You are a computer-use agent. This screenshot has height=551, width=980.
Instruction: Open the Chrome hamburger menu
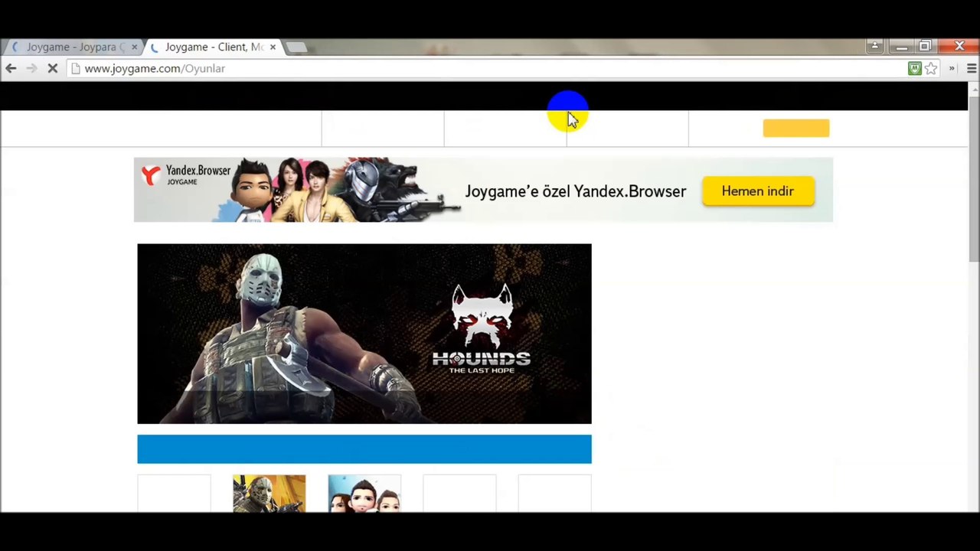coord(972,69)
